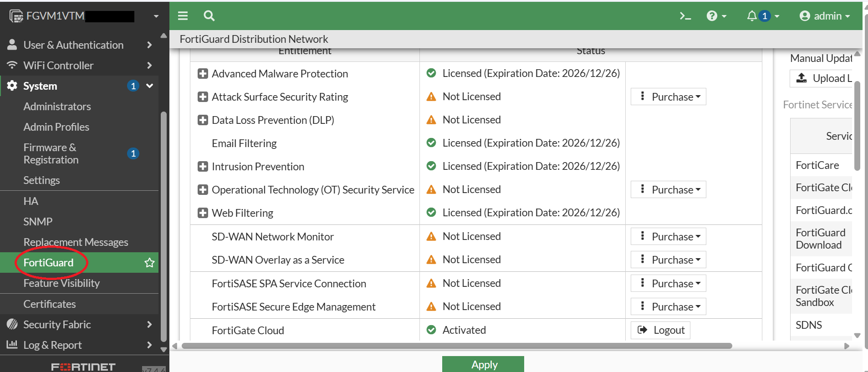Expand the Web Filtering entry
Viewport: 868px width, 372px height.
point(203,213)
